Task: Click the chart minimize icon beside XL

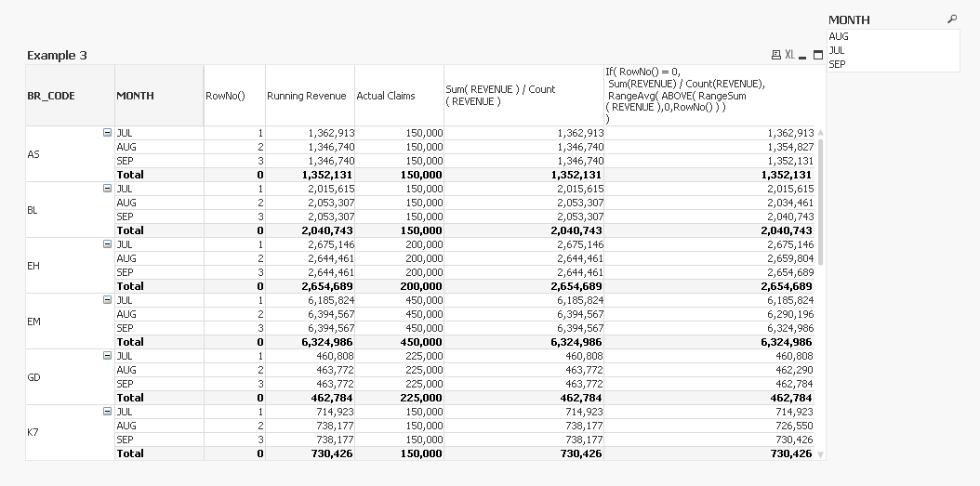Action: [x=803, y=56]
